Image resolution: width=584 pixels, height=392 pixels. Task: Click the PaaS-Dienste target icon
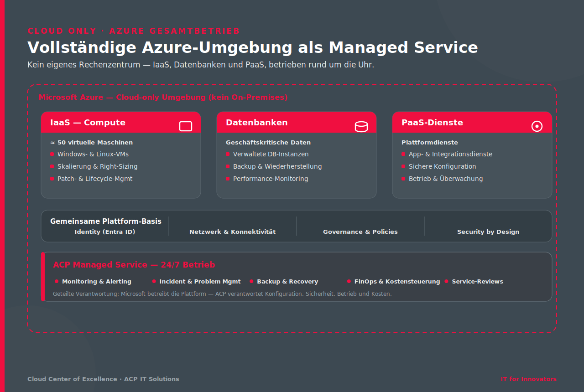point(537,126)
